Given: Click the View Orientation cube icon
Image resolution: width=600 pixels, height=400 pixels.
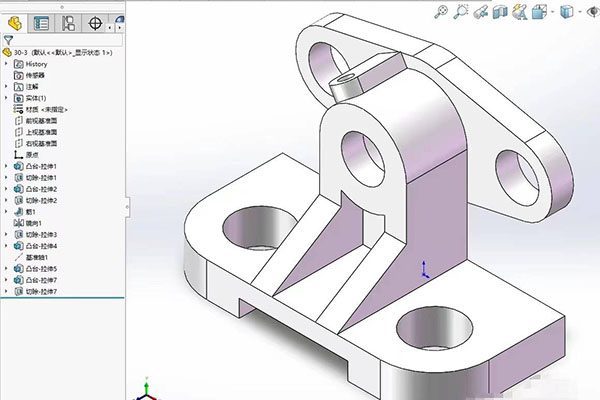Looking at the screenshot, I should (539, 12).
